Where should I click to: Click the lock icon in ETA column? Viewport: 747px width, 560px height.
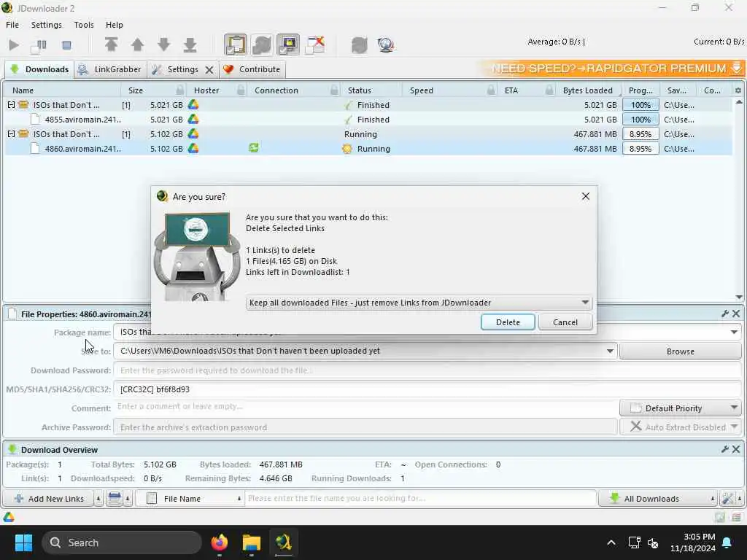[550, 90]
